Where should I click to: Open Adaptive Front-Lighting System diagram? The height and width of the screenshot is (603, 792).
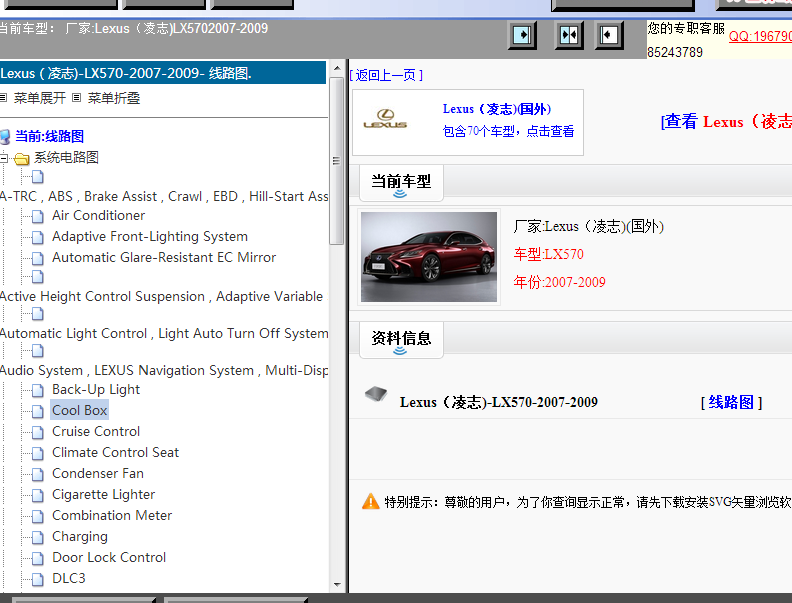coord(150,237)
